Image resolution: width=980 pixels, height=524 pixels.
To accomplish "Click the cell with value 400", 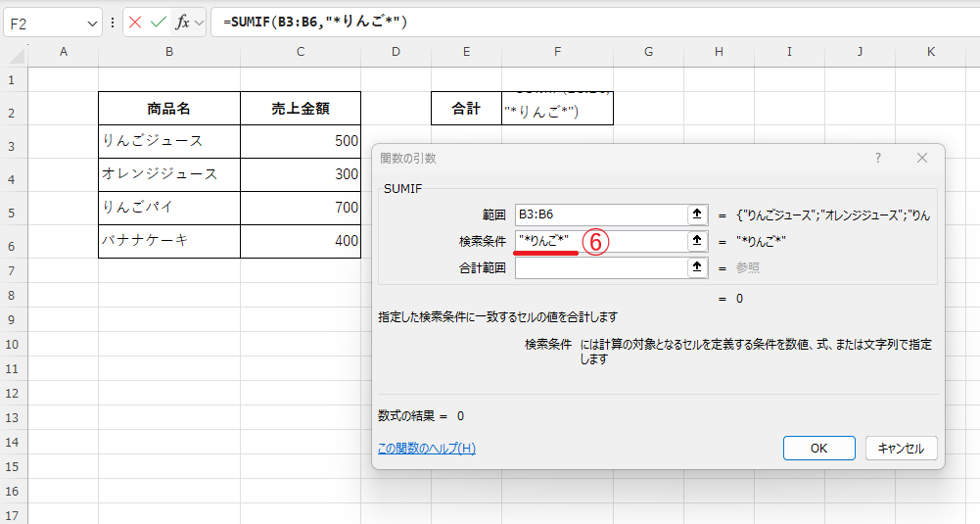I will pos(301,241).
